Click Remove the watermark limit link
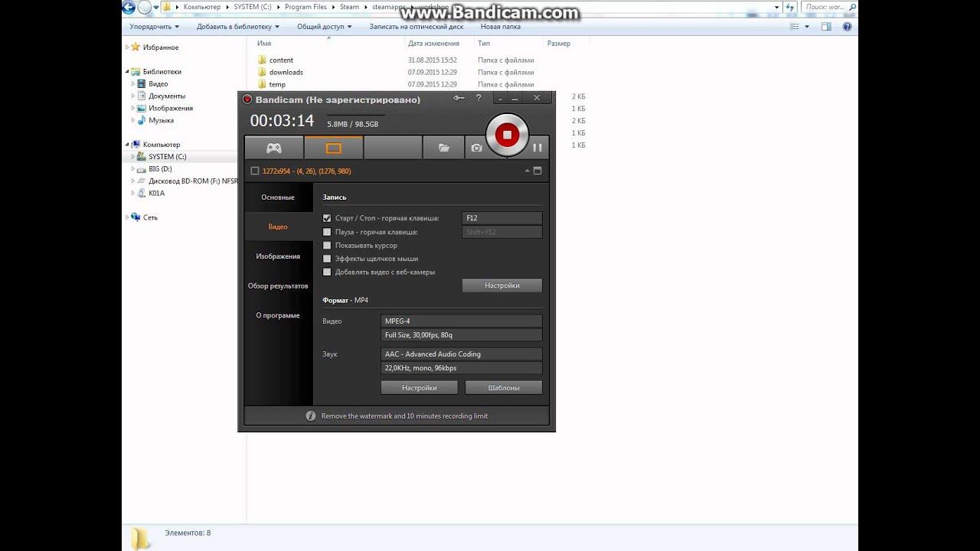 [404, 416]
